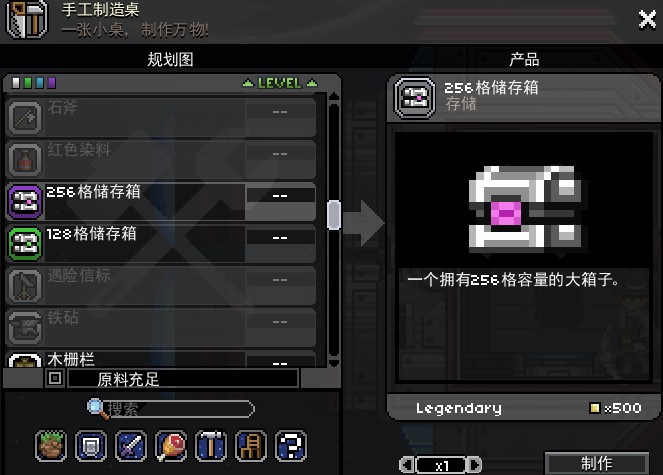The image size is (663, 475).
Task: Increase craft quantity with right arrow
Action: pos(475,465)
